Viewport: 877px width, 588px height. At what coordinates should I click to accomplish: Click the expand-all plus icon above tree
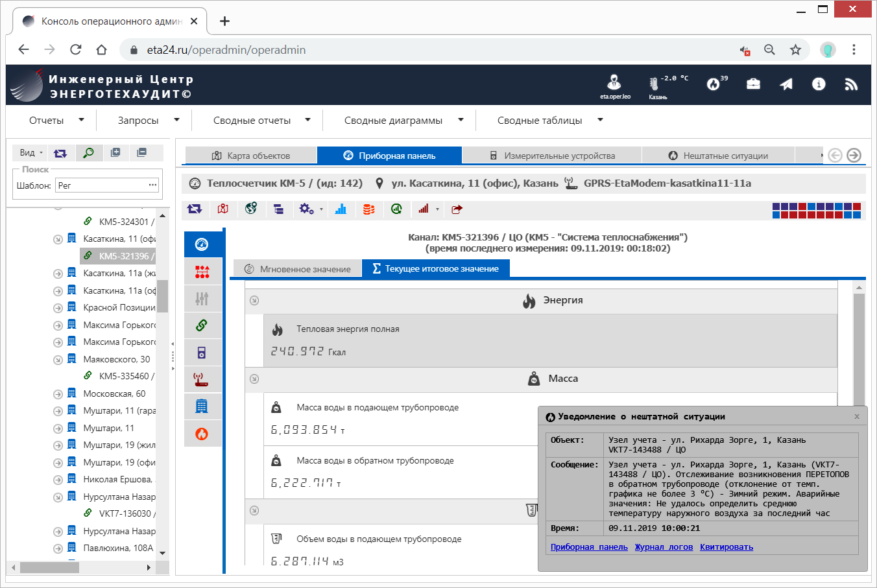click(x=115, y=153)
